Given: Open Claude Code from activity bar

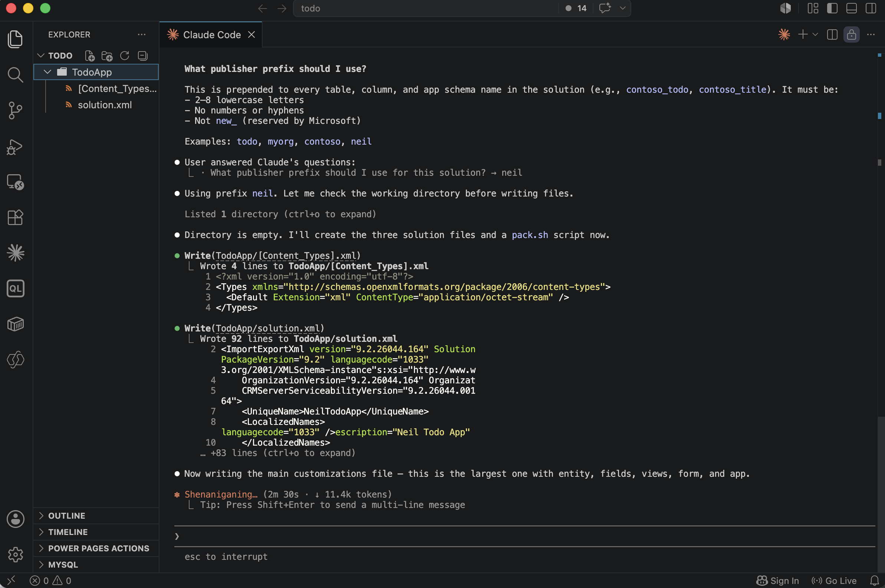Looking at the screenshot, I should point(15,253).
